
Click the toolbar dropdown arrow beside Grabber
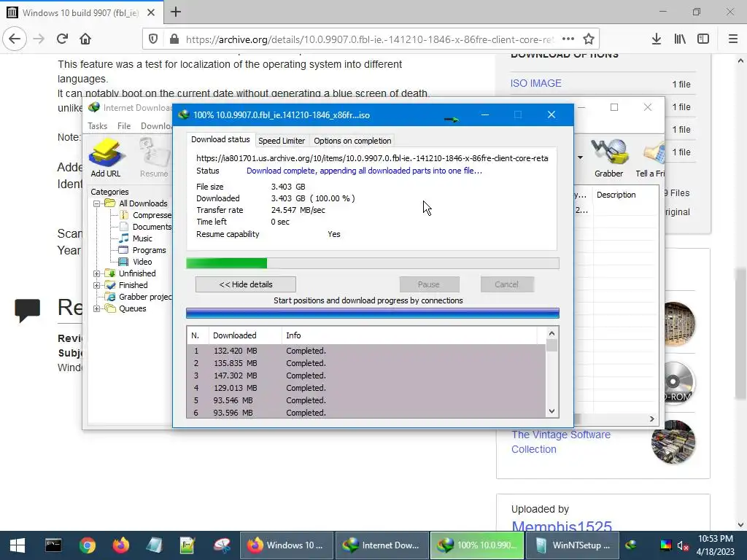tap(580, 157)
